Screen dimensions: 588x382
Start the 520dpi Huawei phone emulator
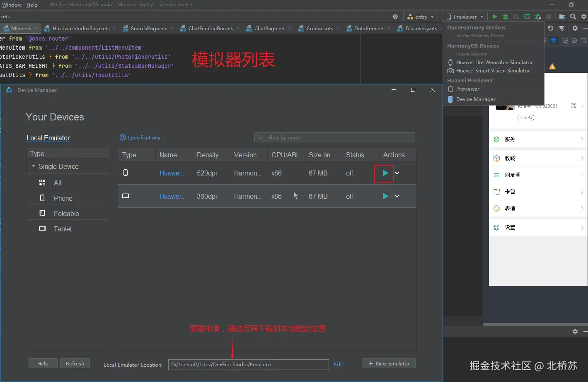click(385, 173)
